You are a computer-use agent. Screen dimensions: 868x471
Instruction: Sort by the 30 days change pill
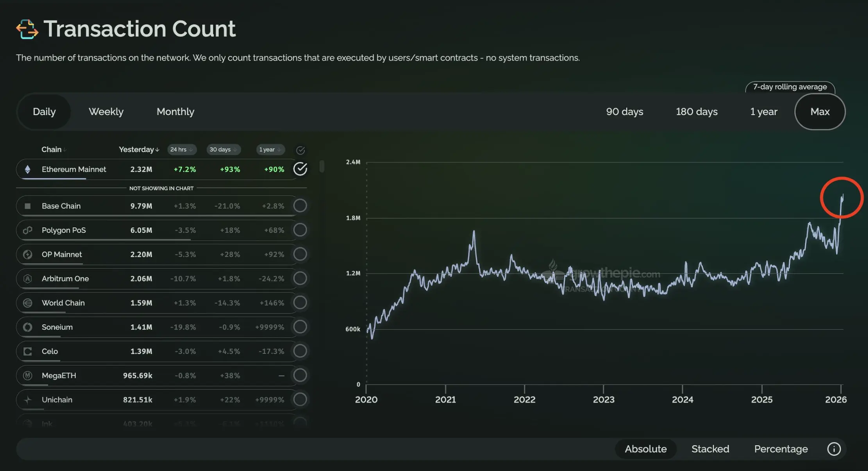tap(223, 150)
